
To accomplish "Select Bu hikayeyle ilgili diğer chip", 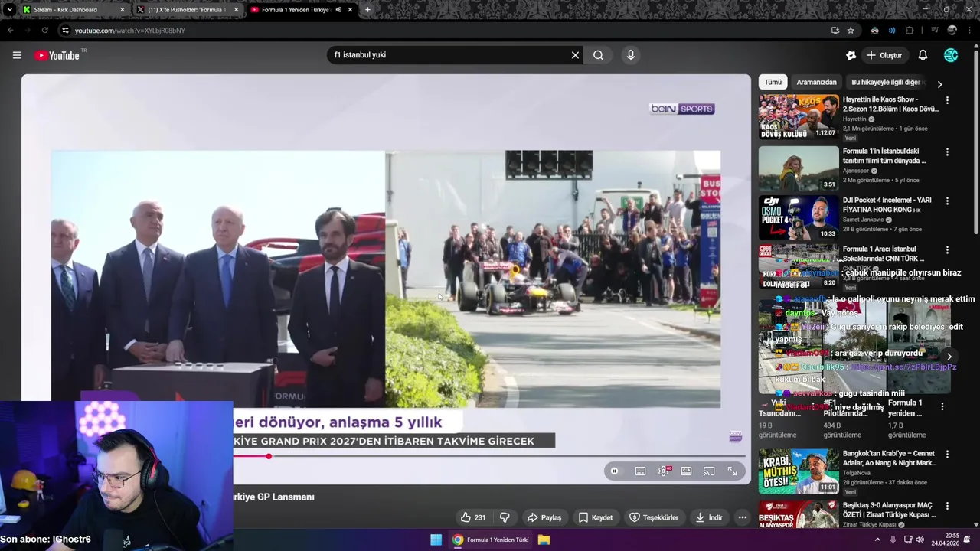I will pyautogui.click(x=887, y=82).
